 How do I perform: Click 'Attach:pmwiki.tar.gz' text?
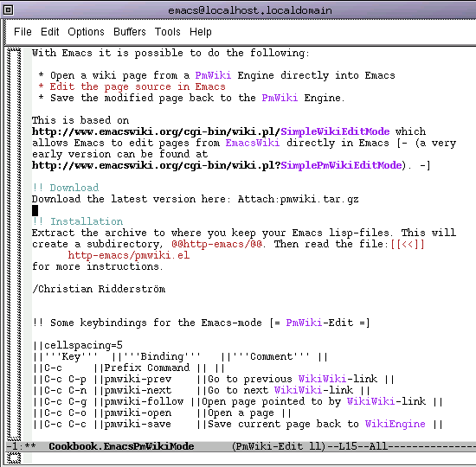298,199
